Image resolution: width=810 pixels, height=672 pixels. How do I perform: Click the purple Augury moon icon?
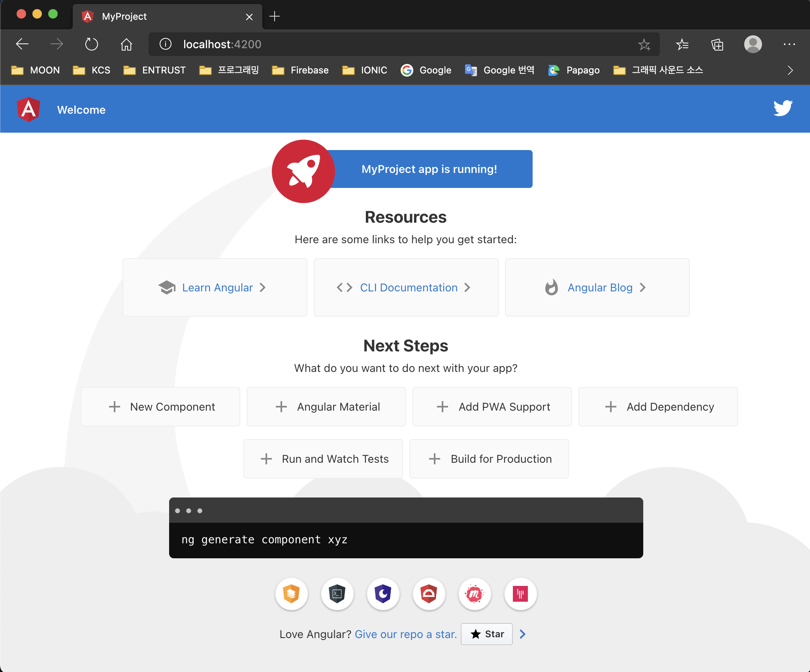(383, 594)
